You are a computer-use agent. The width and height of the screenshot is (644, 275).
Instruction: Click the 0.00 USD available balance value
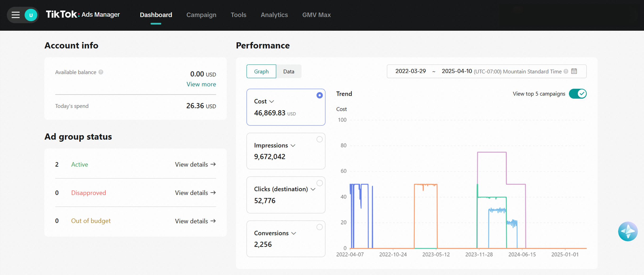tap(203, 74)
